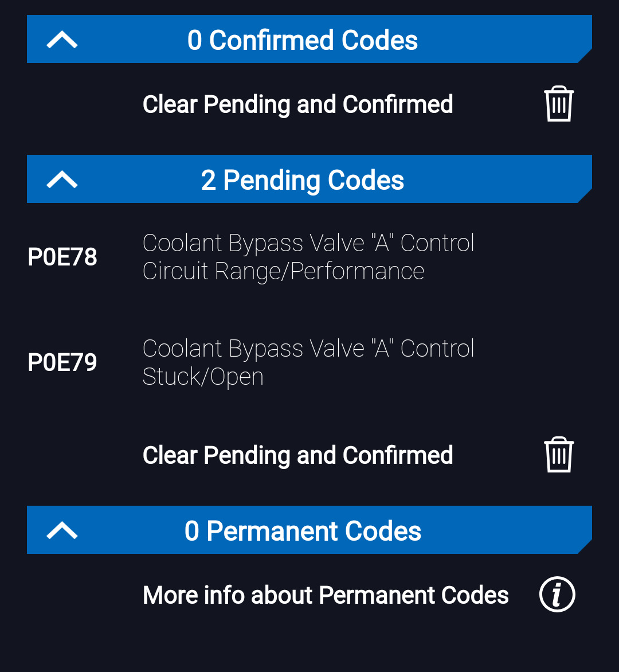
Task: Collapse the Confirmed Codes section chevron
Action: pos(62,40)
